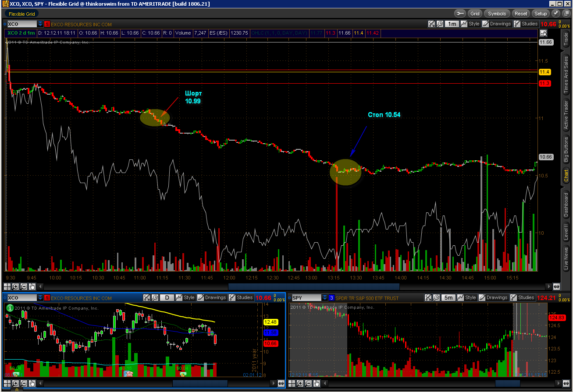Toggle the blue link number 3 on SPY panel
Screen dimensions: 573x392
(331, 298)
